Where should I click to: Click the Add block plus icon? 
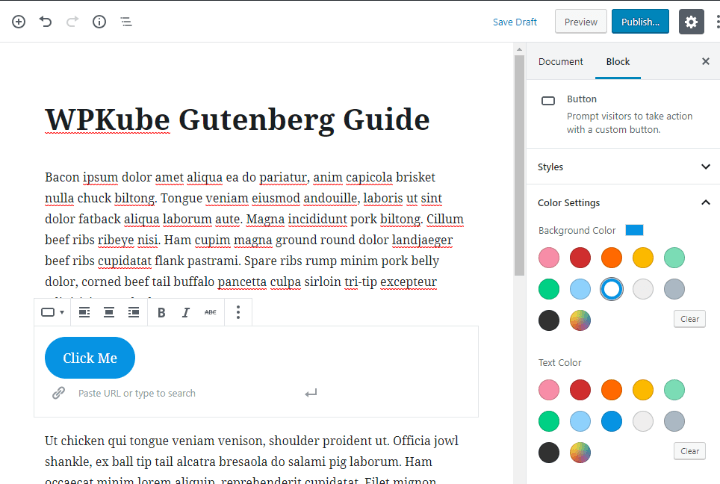18,22
